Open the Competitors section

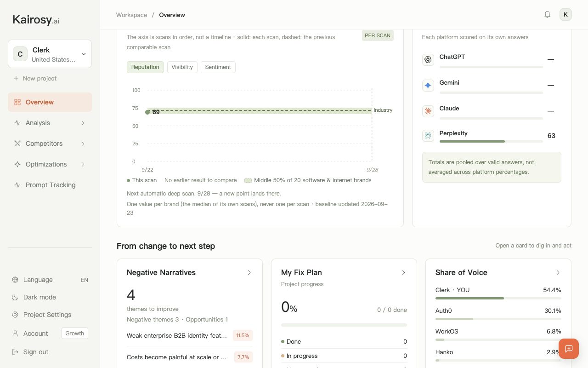(50, 144)
